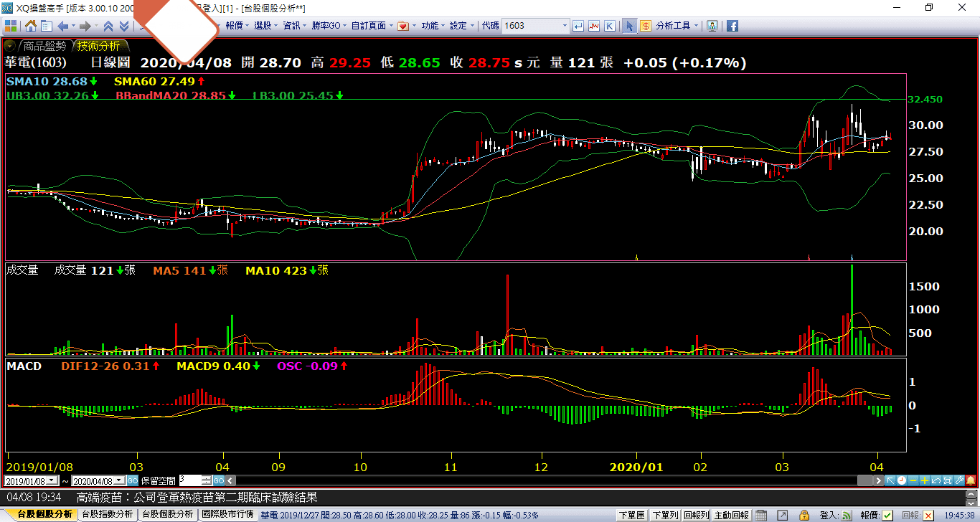Viewport: 980px width, 522px height.
Task: Click the lock icon in status bar
Action: 805,515
